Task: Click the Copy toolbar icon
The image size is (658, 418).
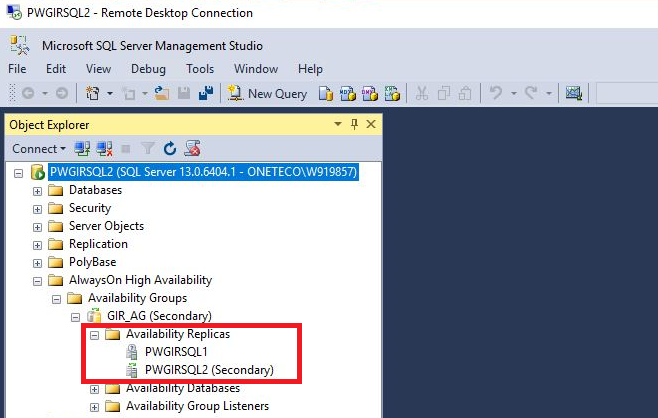Action: click(x=444, y=93)
